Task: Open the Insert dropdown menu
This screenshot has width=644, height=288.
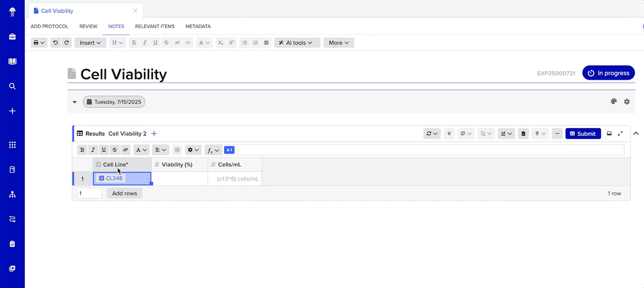Action: [90, 43]
